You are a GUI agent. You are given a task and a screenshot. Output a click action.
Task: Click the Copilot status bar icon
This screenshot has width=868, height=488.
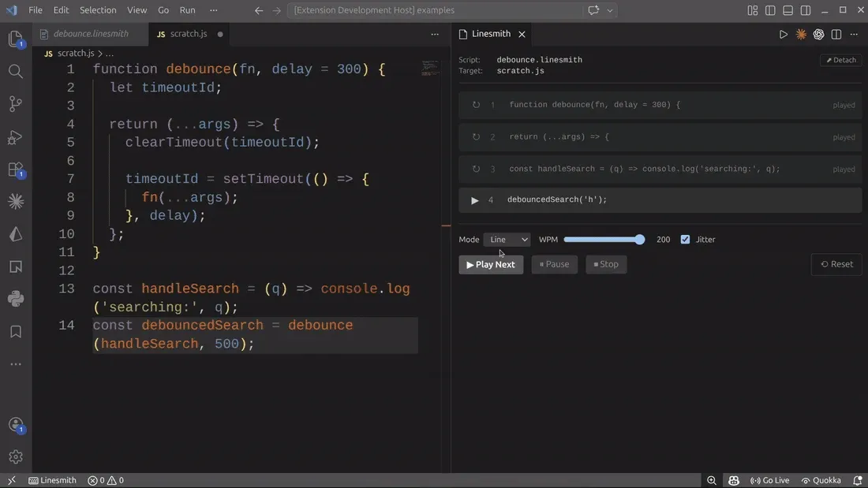[734, 480]
